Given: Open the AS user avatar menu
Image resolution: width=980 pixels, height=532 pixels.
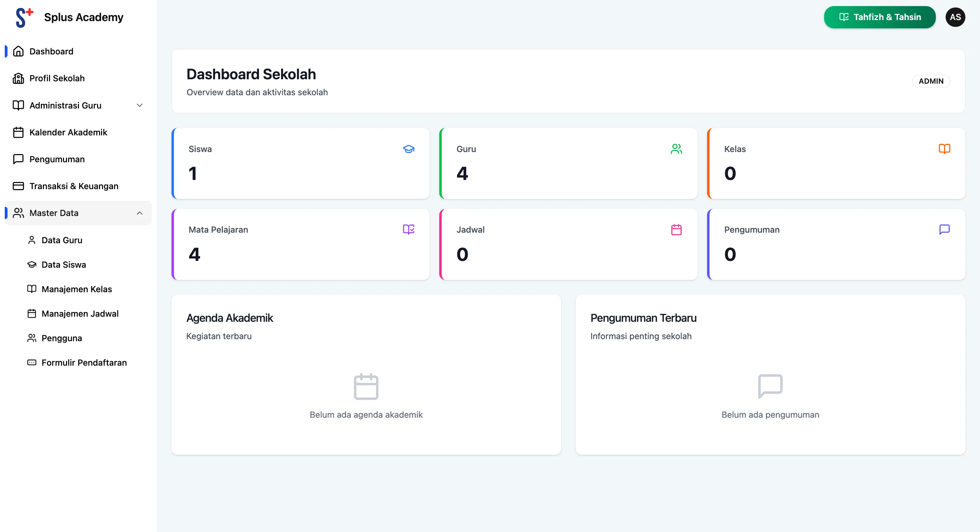Looking at the screenshot, I should 955,17.
